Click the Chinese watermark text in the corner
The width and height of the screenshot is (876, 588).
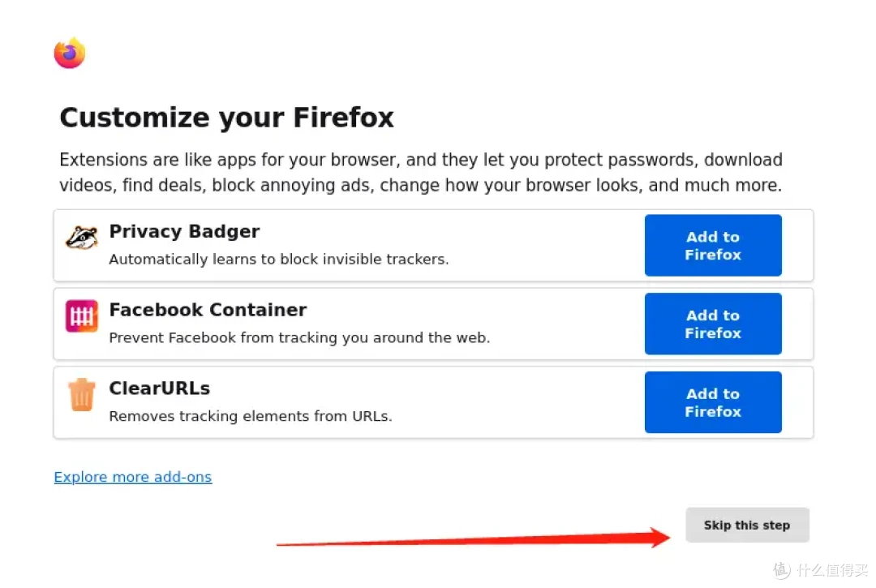click(832, 570)
